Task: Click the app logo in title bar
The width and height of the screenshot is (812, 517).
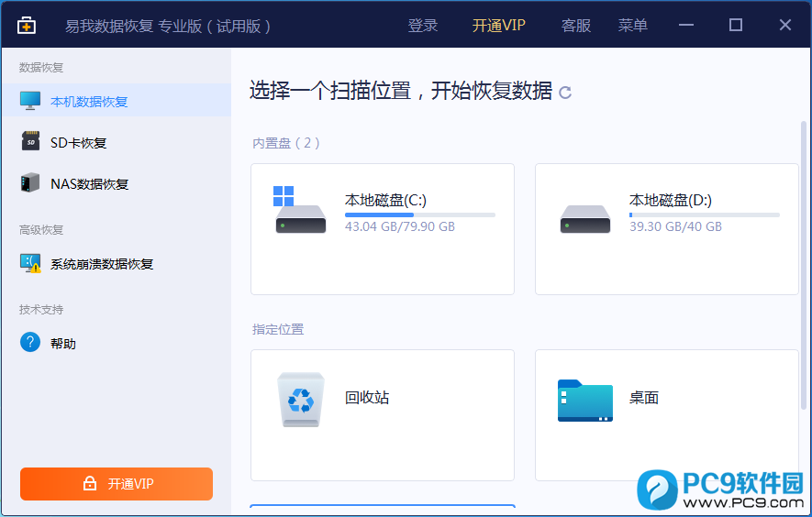Action: point(27,26)
